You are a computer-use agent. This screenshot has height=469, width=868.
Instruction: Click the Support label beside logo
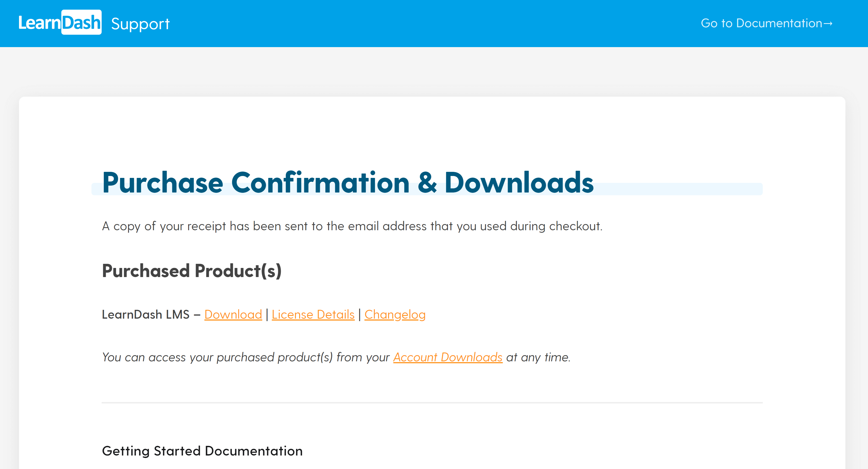click(140, 24)
